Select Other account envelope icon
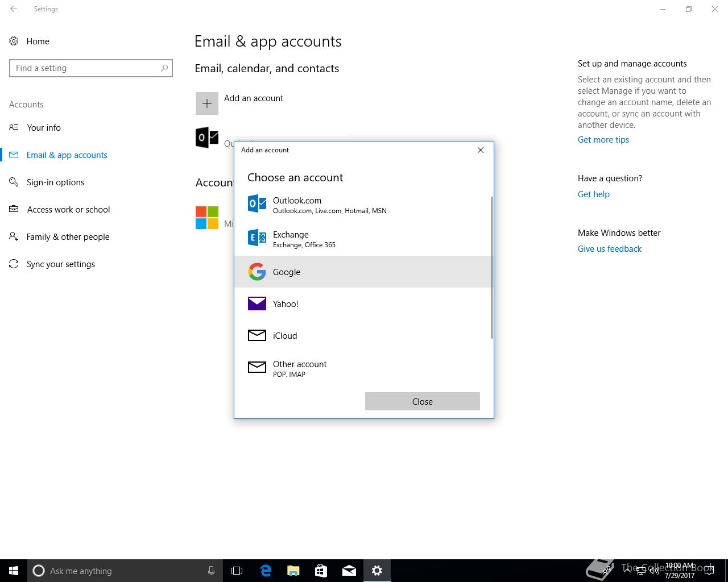The height and width of the screenshot is (582, 728). click(257, 367)
